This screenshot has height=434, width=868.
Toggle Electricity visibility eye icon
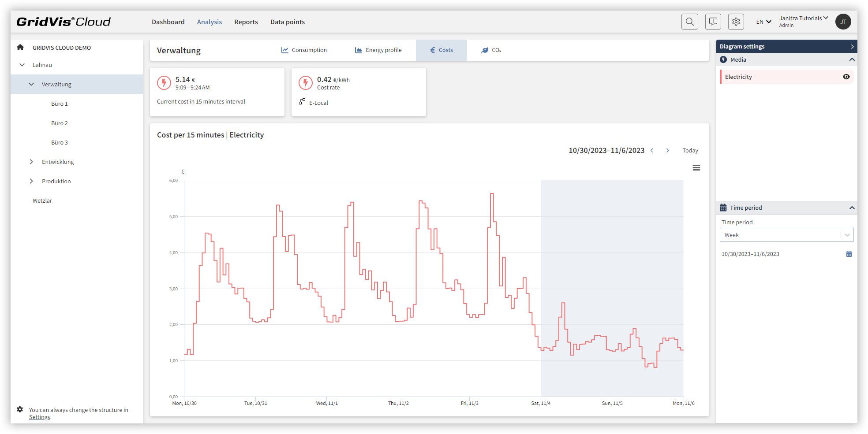pyautogui.click(x=846, y=77)
